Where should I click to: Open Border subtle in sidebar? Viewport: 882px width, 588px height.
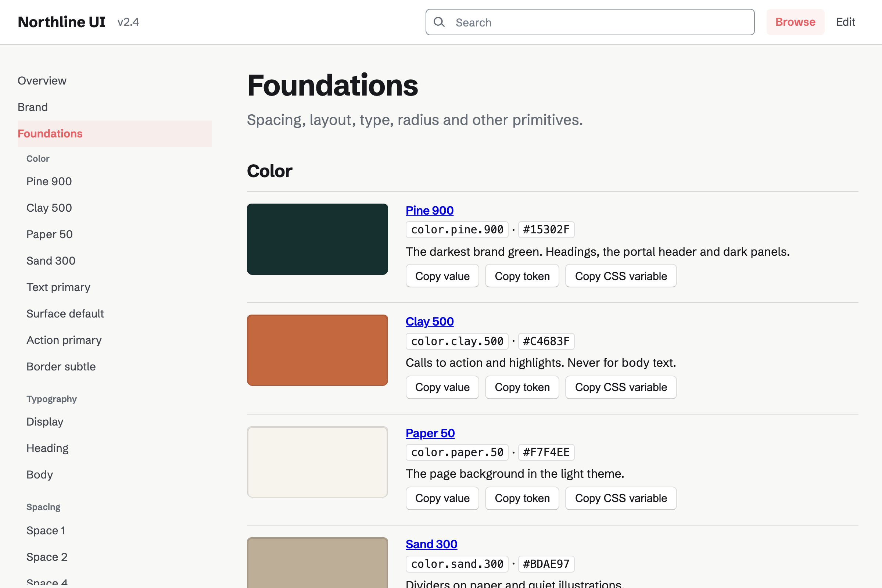coord(61,366)
